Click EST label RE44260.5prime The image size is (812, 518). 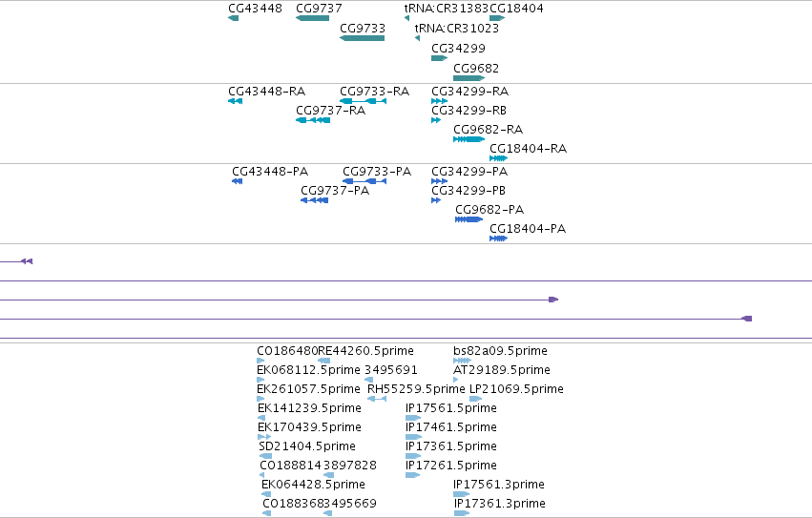click(365, 351)
